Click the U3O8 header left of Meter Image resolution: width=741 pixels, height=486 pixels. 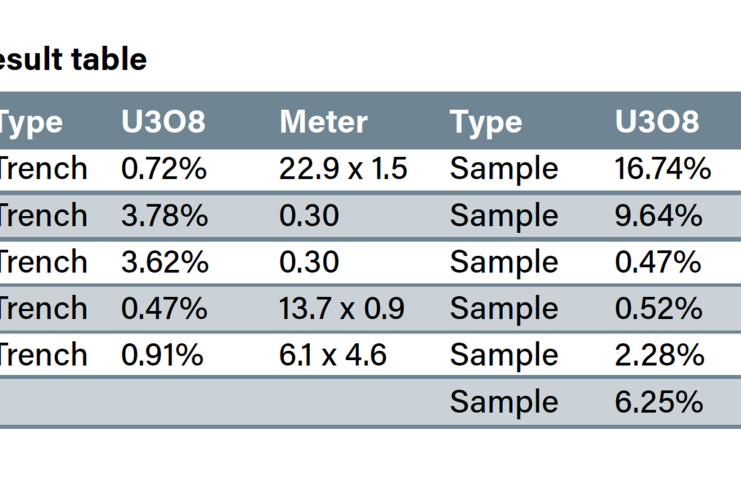[x=163, y=122]
